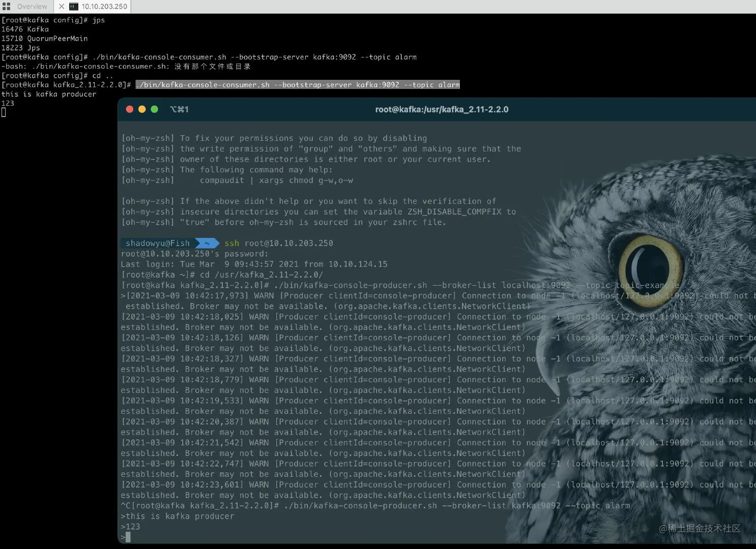Click the "root@10.10.203.250's password:" line
The height and width of the screenshot is (549, 756).
coord(194,254)
